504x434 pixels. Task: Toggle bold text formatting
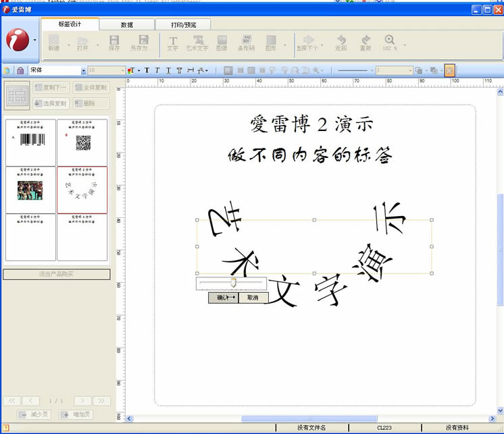click(147, 70)
